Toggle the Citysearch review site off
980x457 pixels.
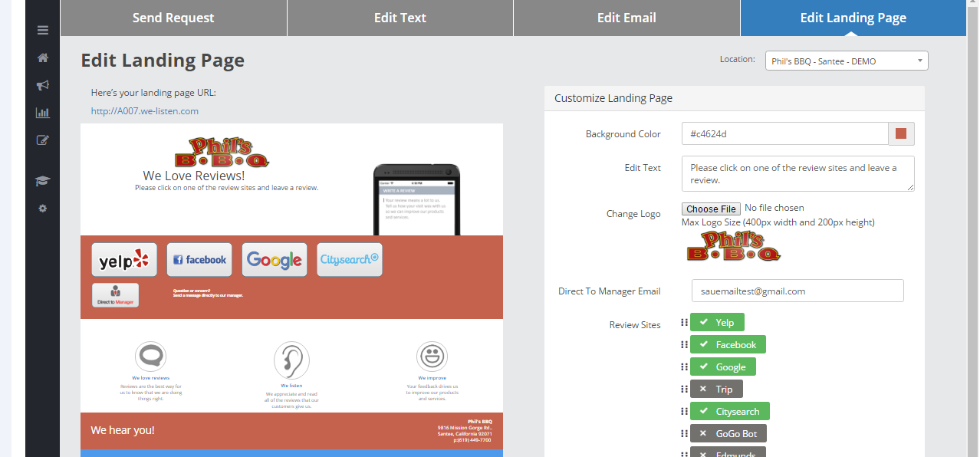tap(730, 412)
